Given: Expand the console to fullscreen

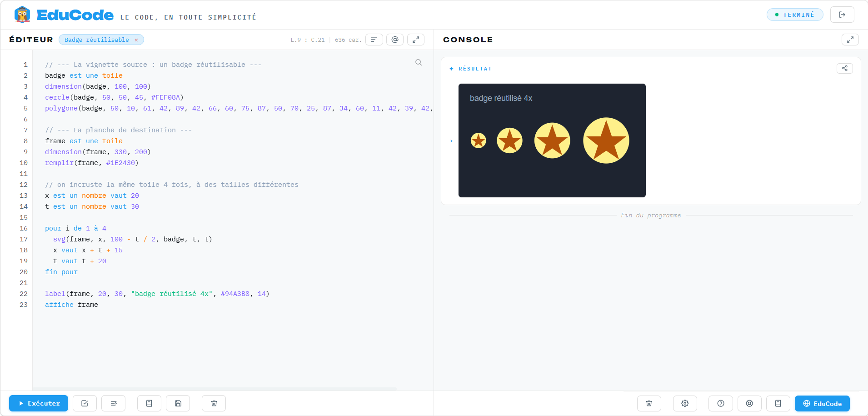Looking at the screenshot, I should pyautogui.click(x=850, y=40).
